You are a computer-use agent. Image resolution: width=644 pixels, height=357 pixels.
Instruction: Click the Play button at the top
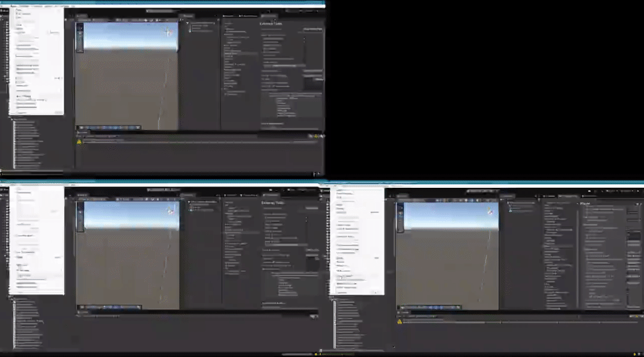pos(472,190)
